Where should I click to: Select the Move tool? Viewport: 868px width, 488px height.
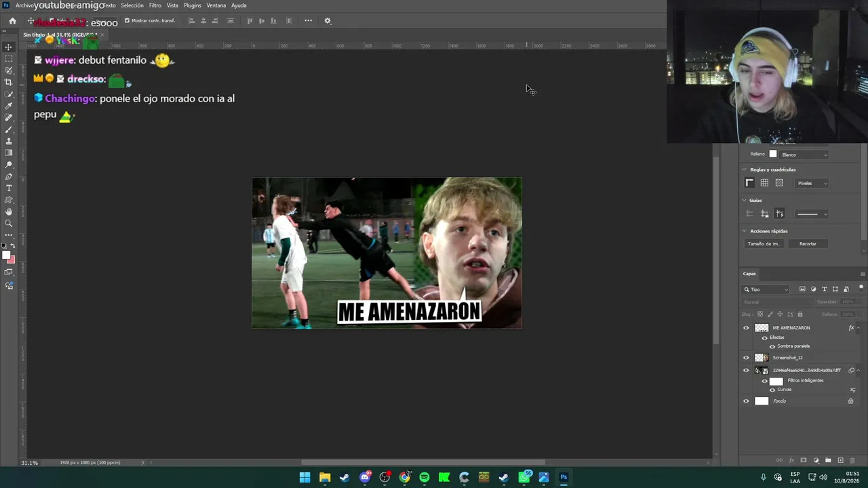pos(9,47)
